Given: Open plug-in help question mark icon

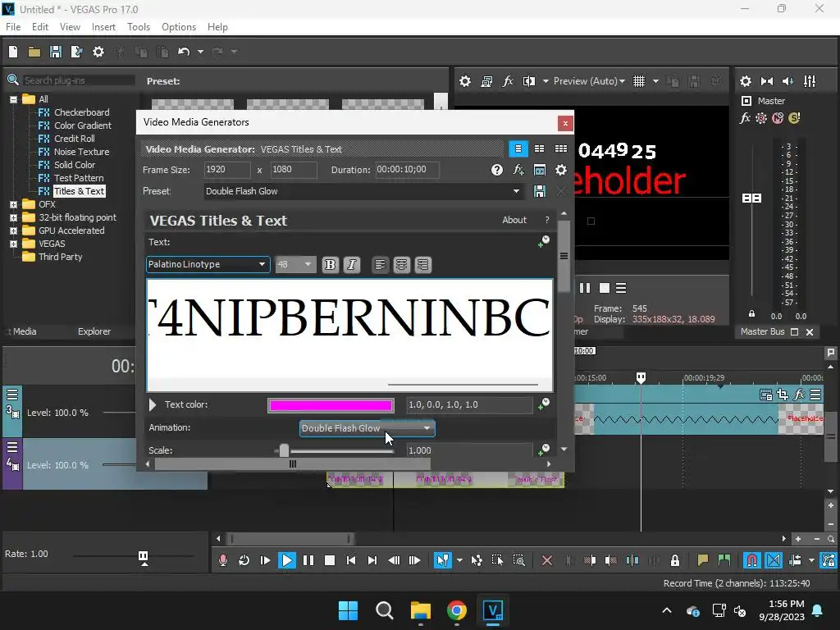Looking at the screenshot, I should [496, 170].
